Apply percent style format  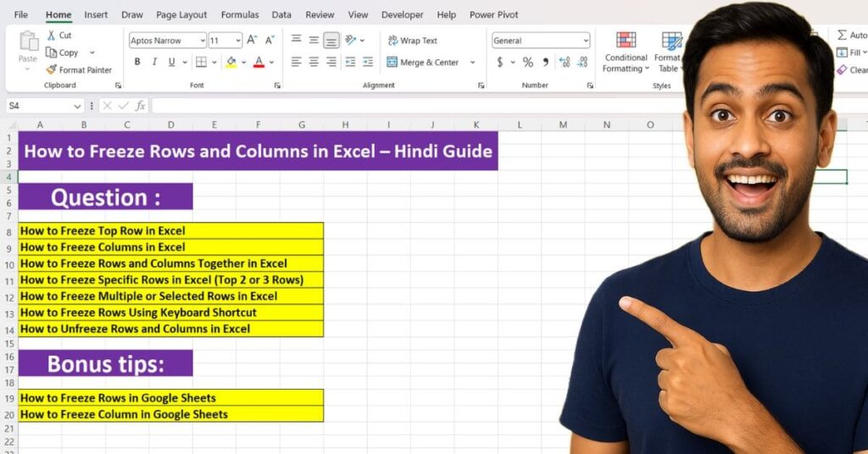pyautogui.click(x=528, y=62)
